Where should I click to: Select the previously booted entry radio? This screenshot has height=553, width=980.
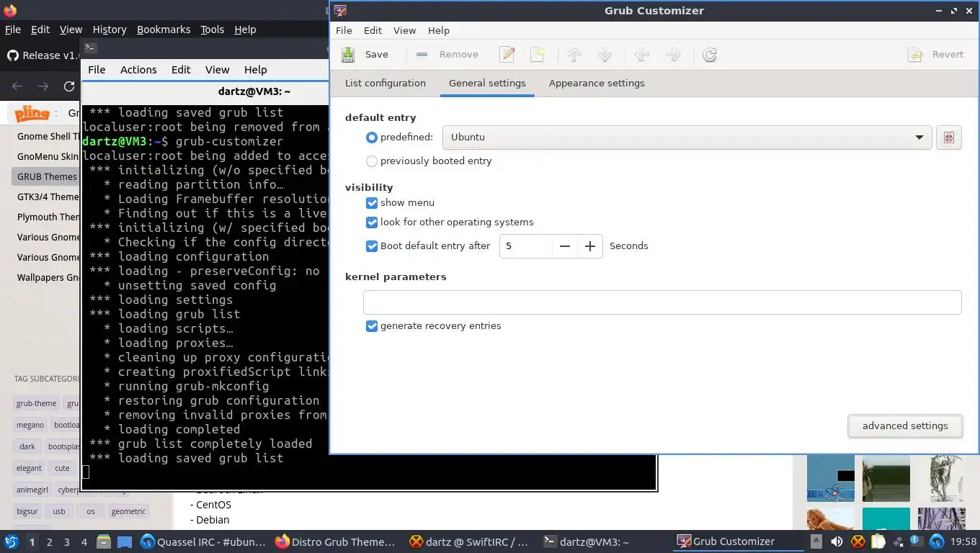pyautogui.click(x=372, y=161)
